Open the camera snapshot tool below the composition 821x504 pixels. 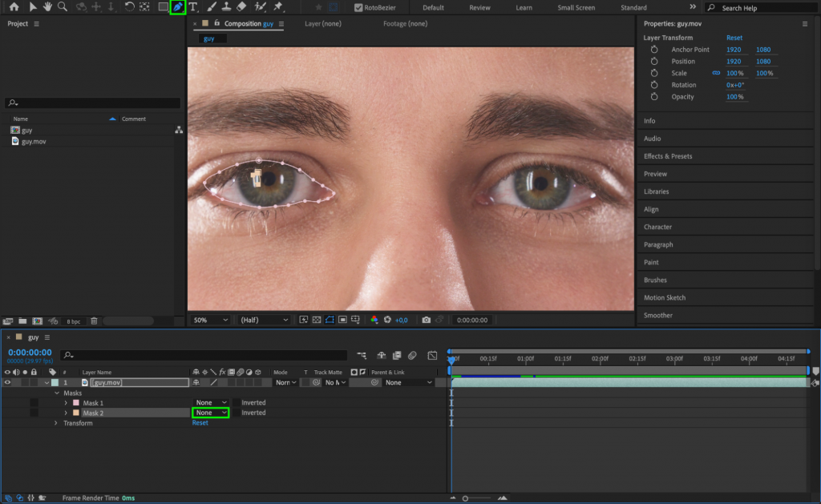426,320
